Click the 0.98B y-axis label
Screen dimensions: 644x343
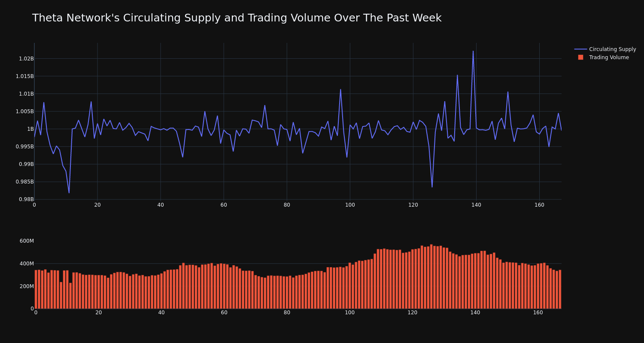(26, 199)
